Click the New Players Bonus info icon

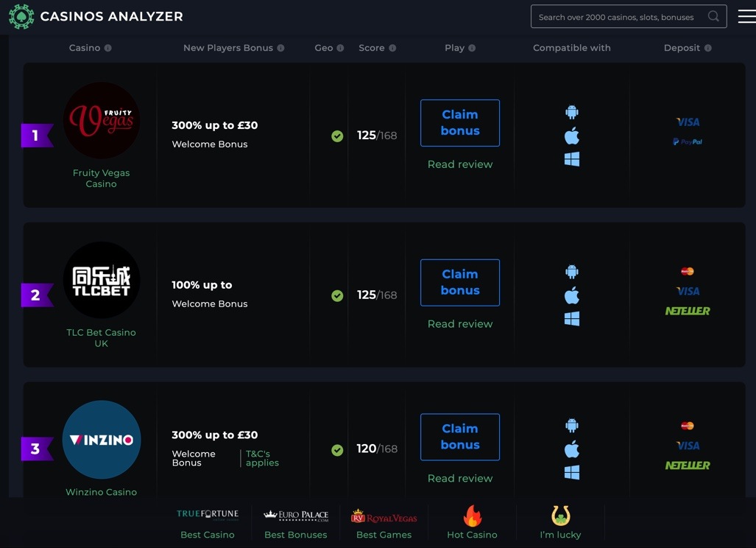280,48
